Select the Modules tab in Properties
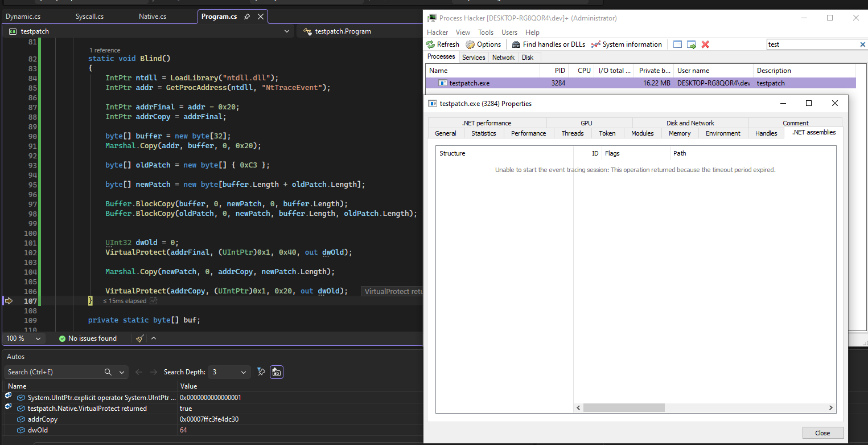The height and width of the screenshot is (445, 868). (x=643, y=133)
